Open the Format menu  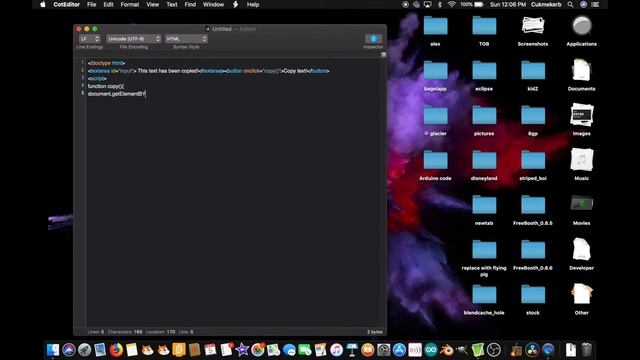(x=130, y=4)
